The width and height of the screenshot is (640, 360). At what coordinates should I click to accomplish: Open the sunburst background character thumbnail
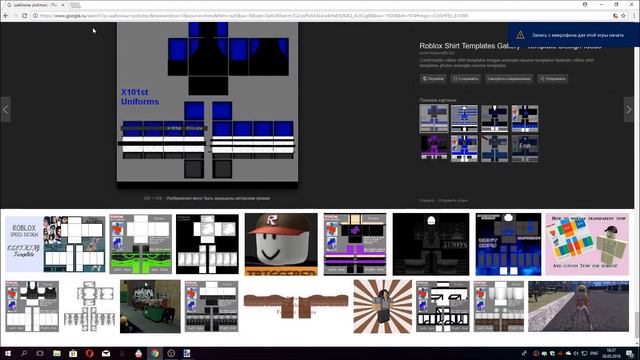(382, 306)
